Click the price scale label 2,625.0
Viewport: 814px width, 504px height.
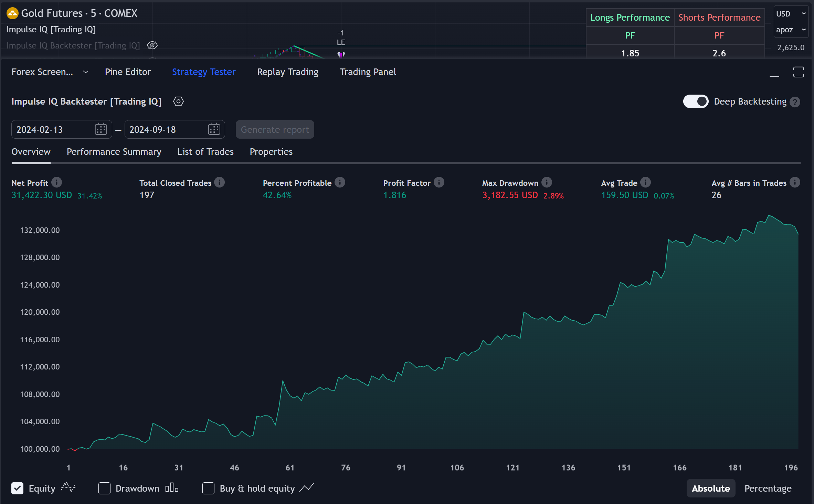point(791,47)
